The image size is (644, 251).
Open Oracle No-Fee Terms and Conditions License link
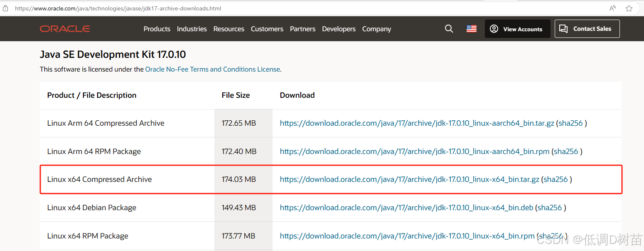point(213,69)
